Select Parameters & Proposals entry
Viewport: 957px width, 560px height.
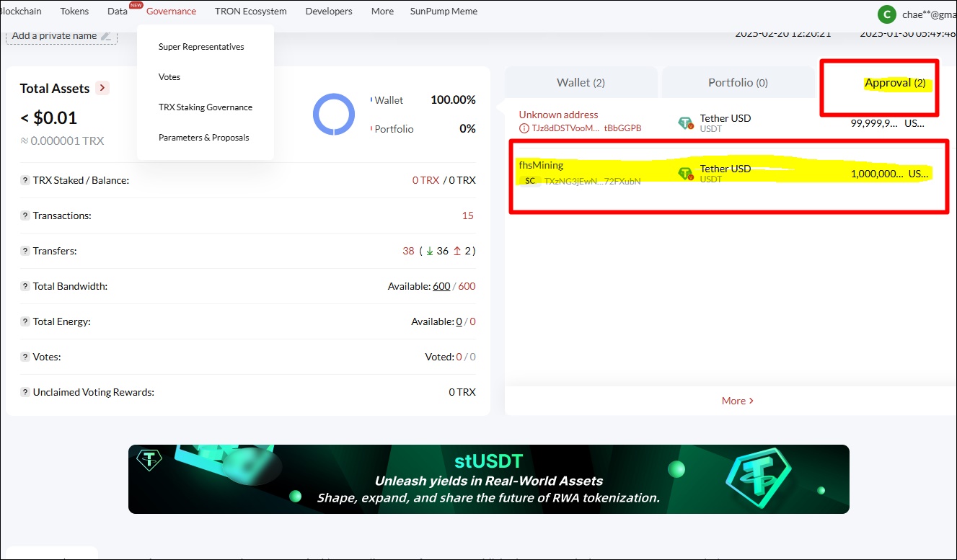click(204, 138)
